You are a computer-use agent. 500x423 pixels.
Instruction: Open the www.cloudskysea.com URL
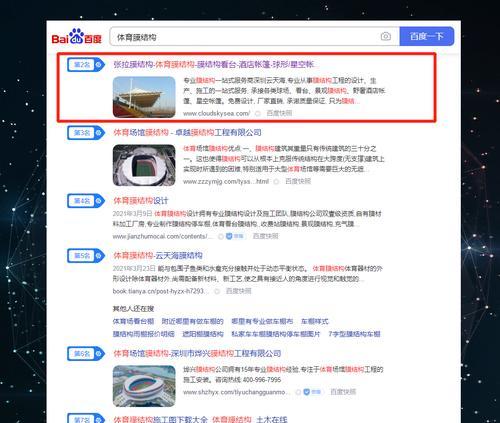(x=216, y=113)
